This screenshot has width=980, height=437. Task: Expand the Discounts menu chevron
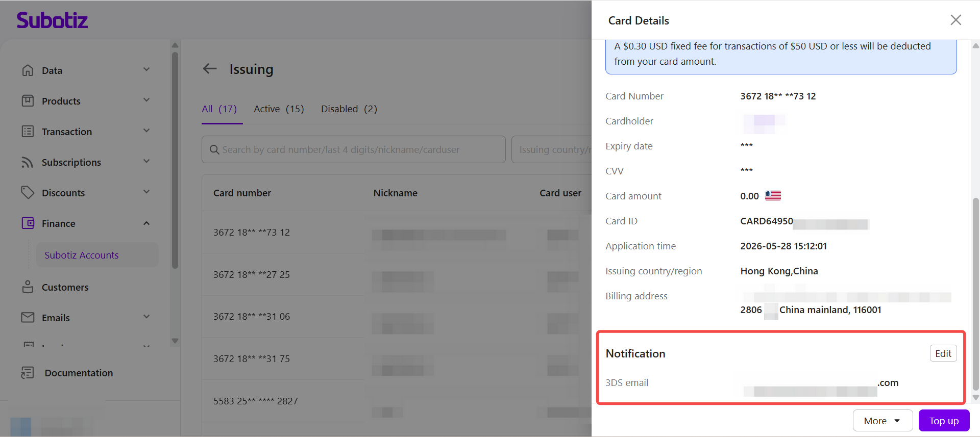pyautogui.click(x=146, y=192)
